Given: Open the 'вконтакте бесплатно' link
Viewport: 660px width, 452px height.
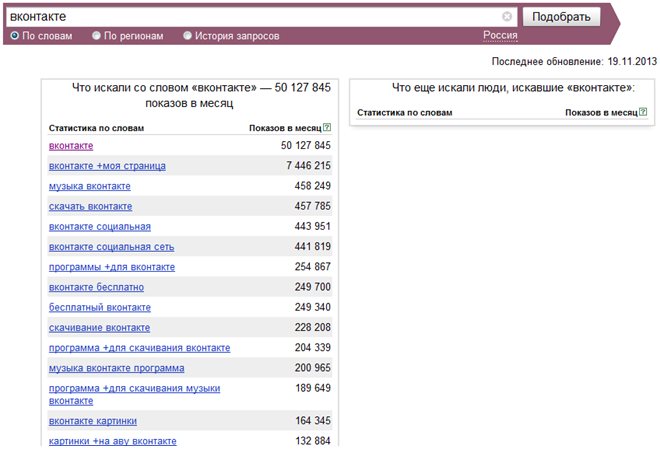Looking at the screenshot, I should coord(96,287).
